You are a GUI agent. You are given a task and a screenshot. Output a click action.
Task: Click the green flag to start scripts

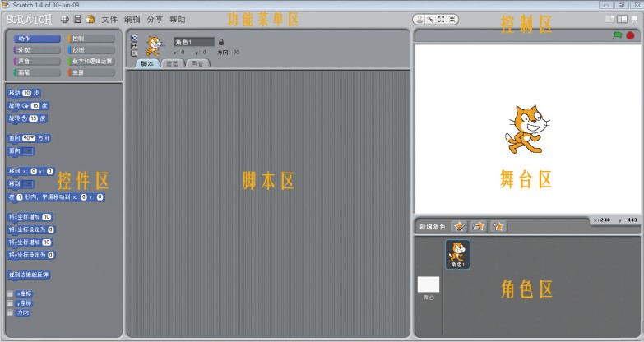[x=617, y=36]
